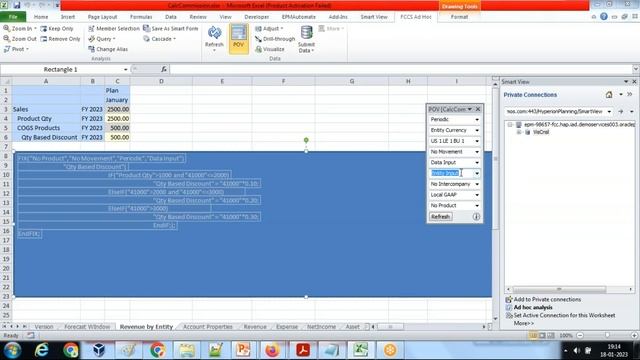The image size is (640, 360).
Task: Open the Smart View ribbon tab
Action: (x=374, y=17)
